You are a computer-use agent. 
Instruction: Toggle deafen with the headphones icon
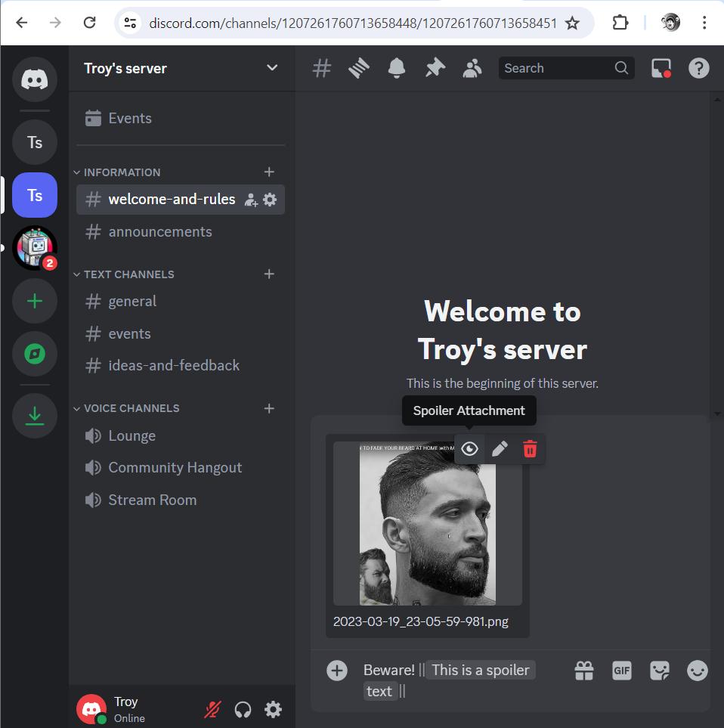243,709
